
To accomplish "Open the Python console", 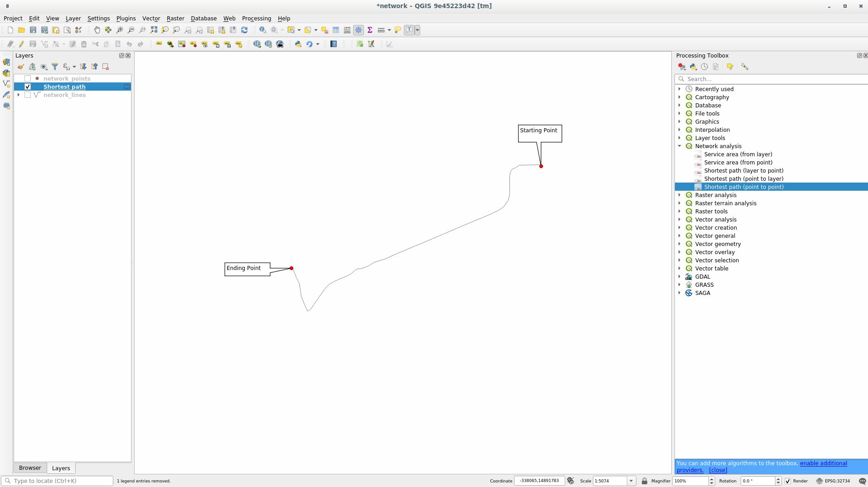I will [298, 44].
